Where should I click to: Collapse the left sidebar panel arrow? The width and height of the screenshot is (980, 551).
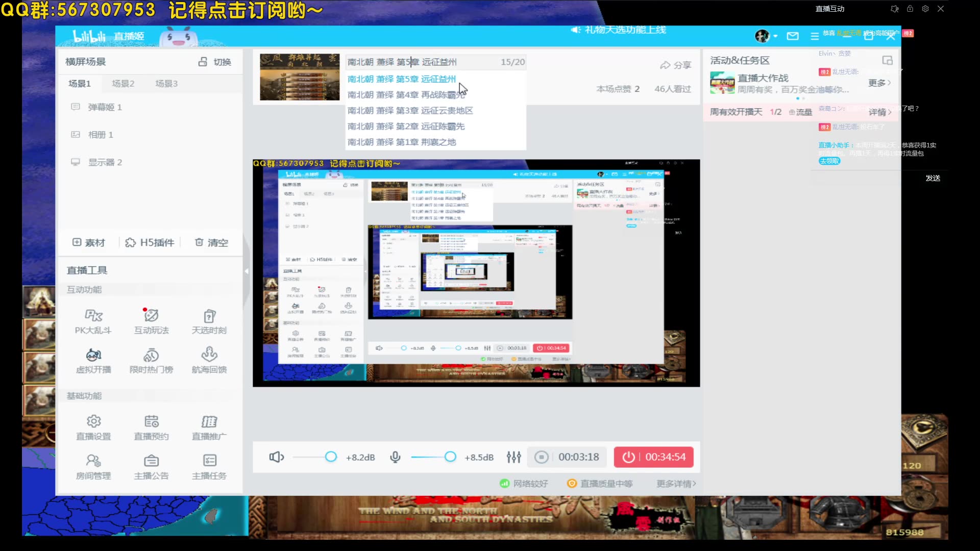[246, 271]
